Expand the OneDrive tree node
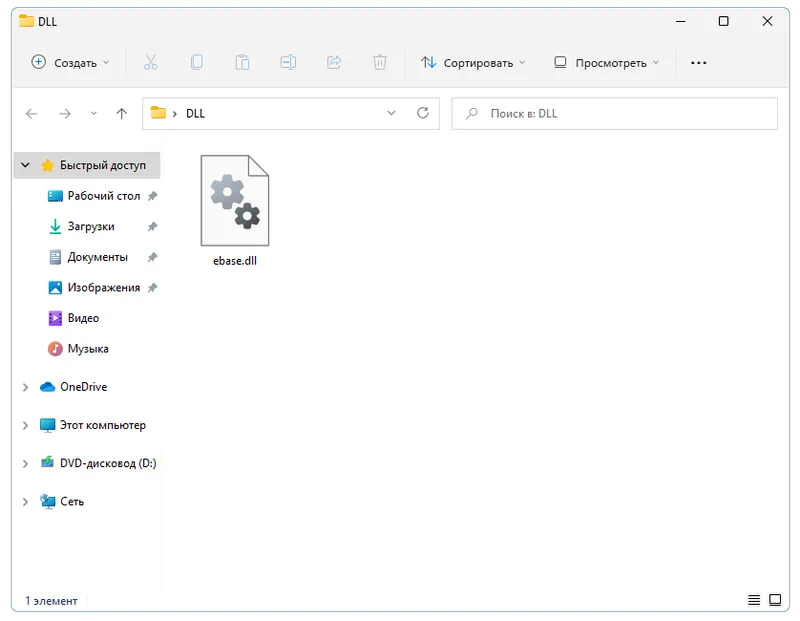This screenshot has height=621, width=800. pyautogui.click(x=25, y=387)
